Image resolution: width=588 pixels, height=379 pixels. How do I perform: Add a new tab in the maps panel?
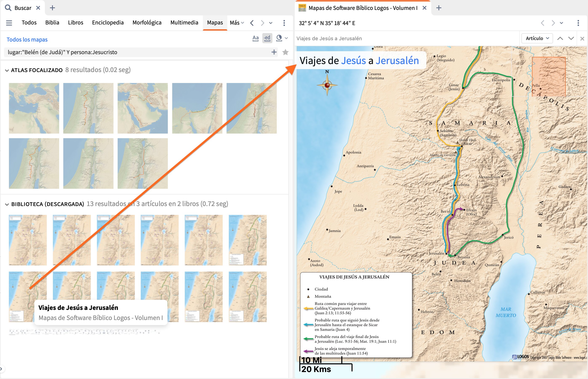[x=439, y=8]
